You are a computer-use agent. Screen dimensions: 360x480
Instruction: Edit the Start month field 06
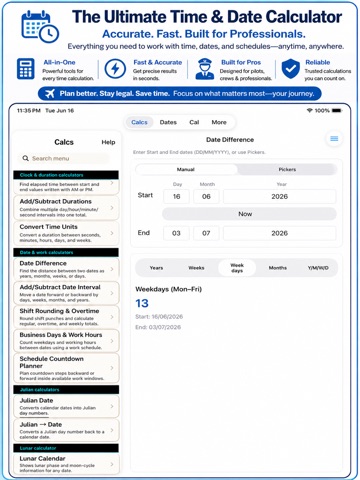point(206,196)
